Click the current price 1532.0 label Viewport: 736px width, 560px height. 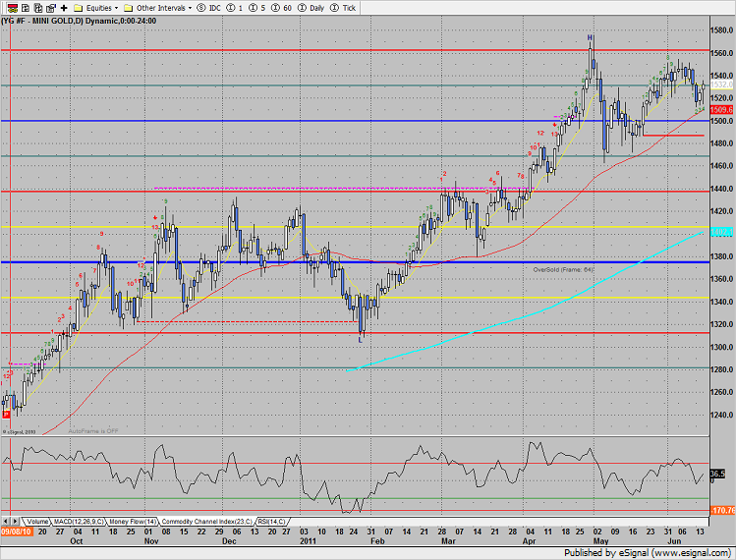(x=721, y=84)
